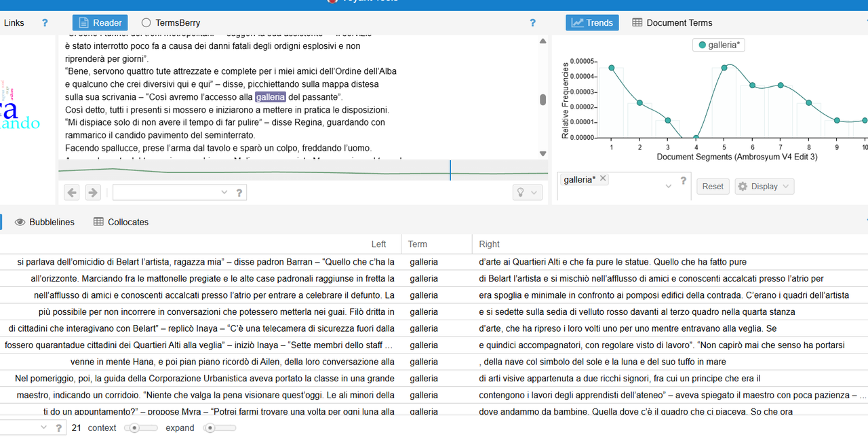Click the highlighted word galleria in Reader
Viewport: 868px width, 439px height.
click(271, 97)
